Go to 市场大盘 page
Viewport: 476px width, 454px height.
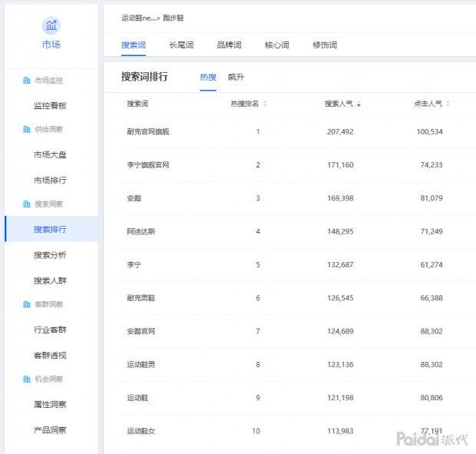pos(50,155)
